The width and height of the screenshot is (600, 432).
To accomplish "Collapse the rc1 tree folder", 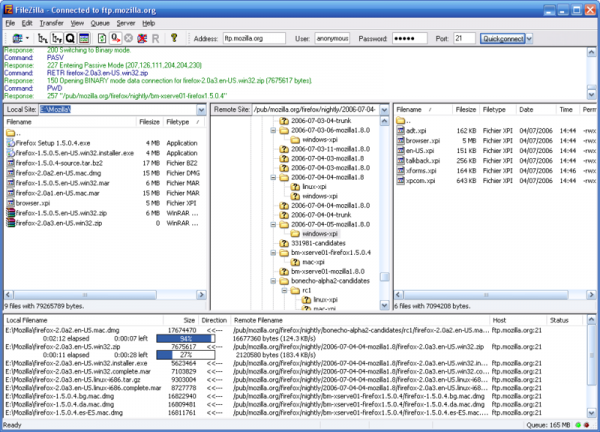I will pyautogui.click(x=284, y=290).
